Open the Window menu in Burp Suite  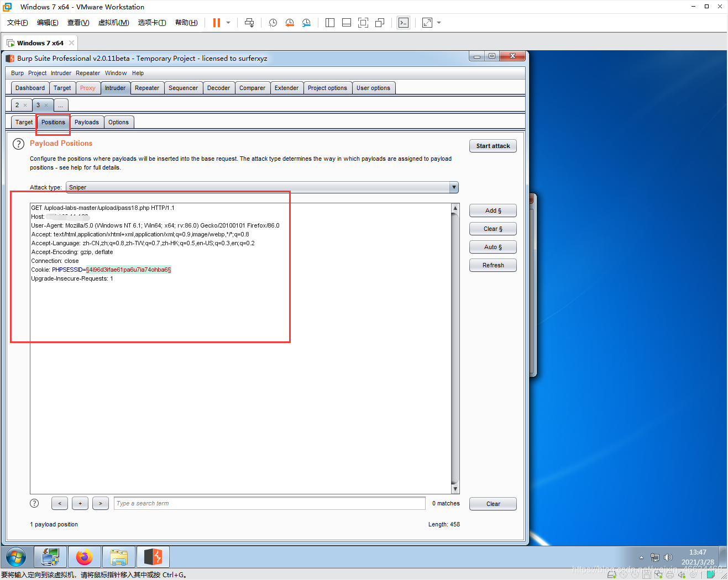tap(116, 73)
